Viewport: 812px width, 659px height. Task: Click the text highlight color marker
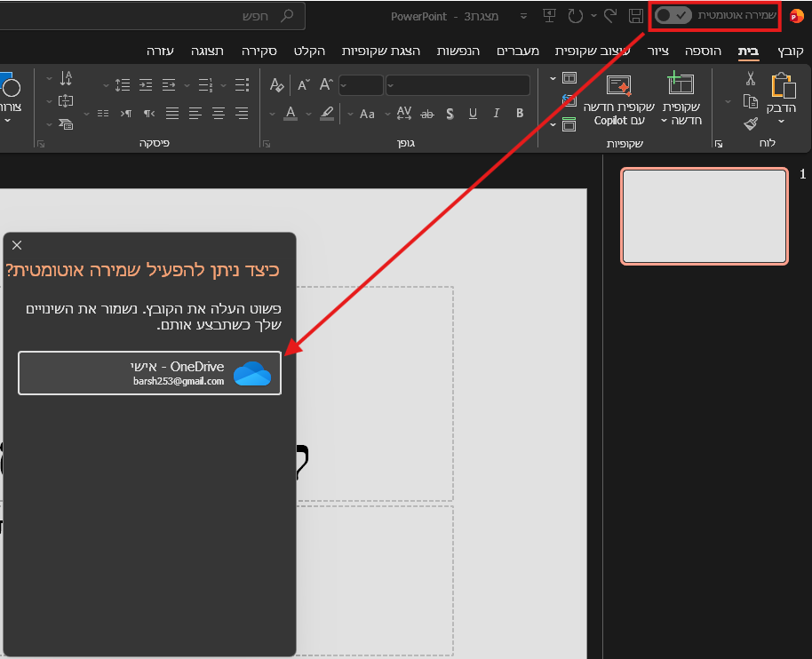click(326, 114)
